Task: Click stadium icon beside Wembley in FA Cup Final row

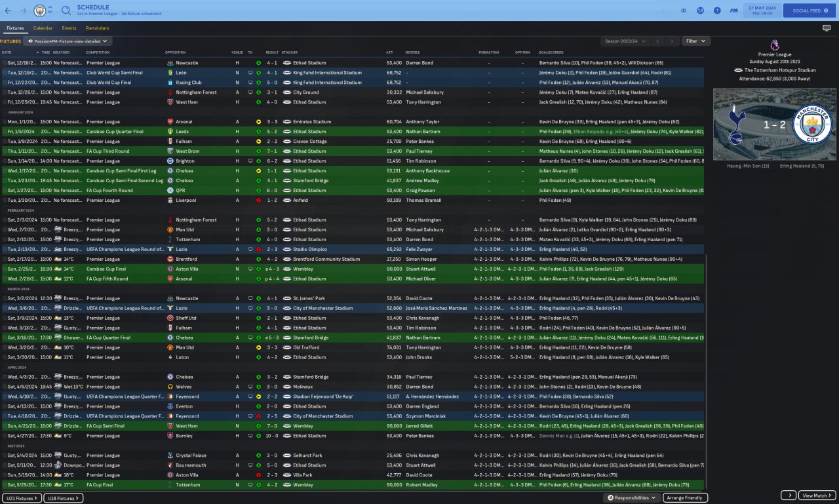Action: click(x=287, y=485)
